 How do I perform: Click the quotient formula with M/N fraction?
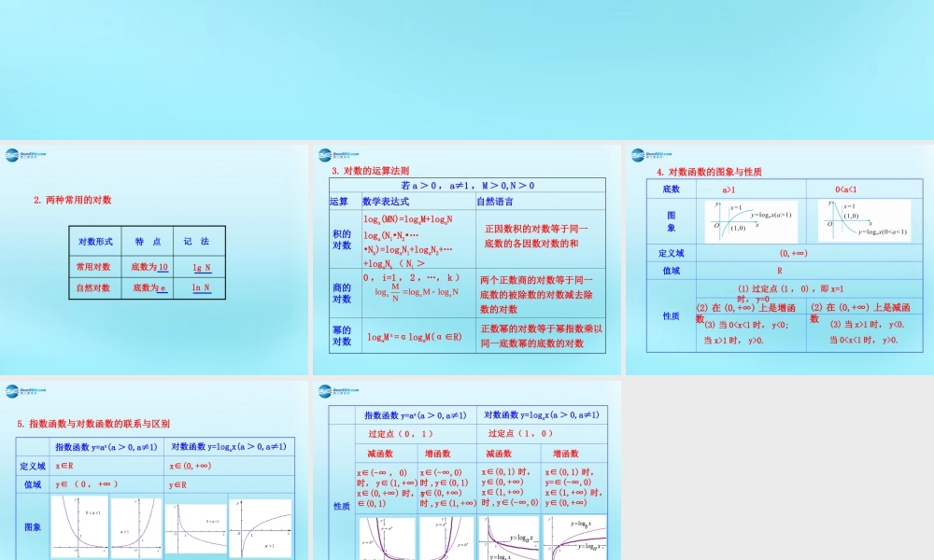pyautogui.click(x=417, y=292)
